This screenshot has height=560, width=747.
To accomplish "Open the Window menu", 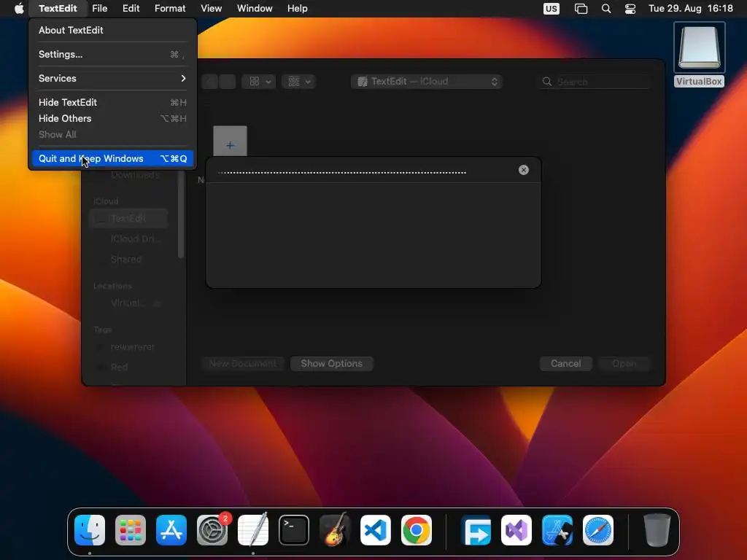I will [255, 9].
